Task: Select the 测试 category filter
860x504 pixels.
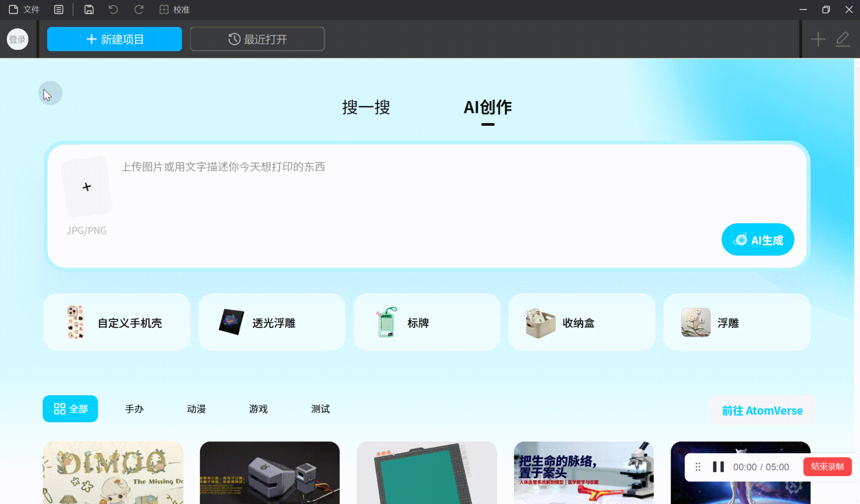Action: [320, 409]
